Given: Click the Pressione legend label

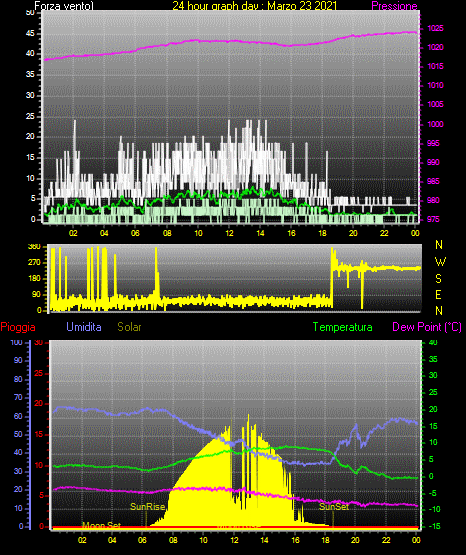Looking at the screenshot, I should tap(394, 6).
